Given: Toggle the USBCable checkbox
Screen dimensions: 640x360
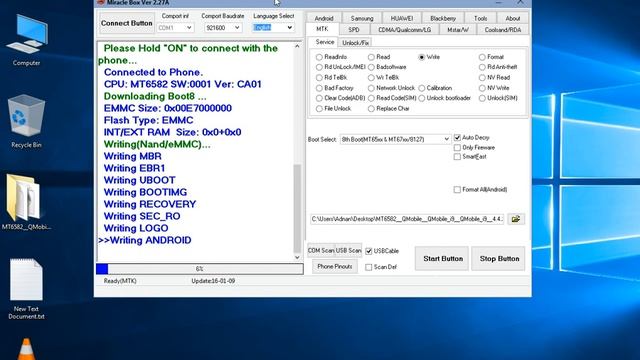Looking at the screenshot, I should point(369,251).
